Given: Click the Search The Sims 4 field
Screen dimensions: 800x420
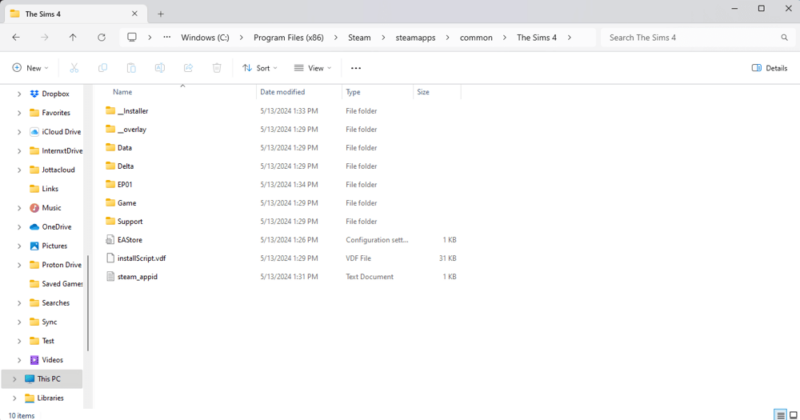Looking at the screenshot, I should click(x=697, y=37).
